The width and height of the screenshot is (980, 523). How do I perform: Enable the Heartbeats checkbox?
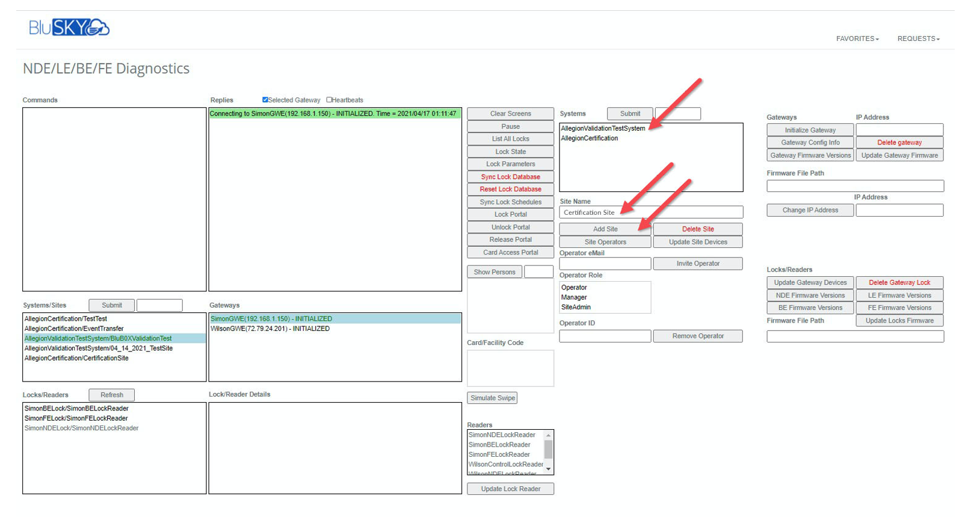click(329, 100)
